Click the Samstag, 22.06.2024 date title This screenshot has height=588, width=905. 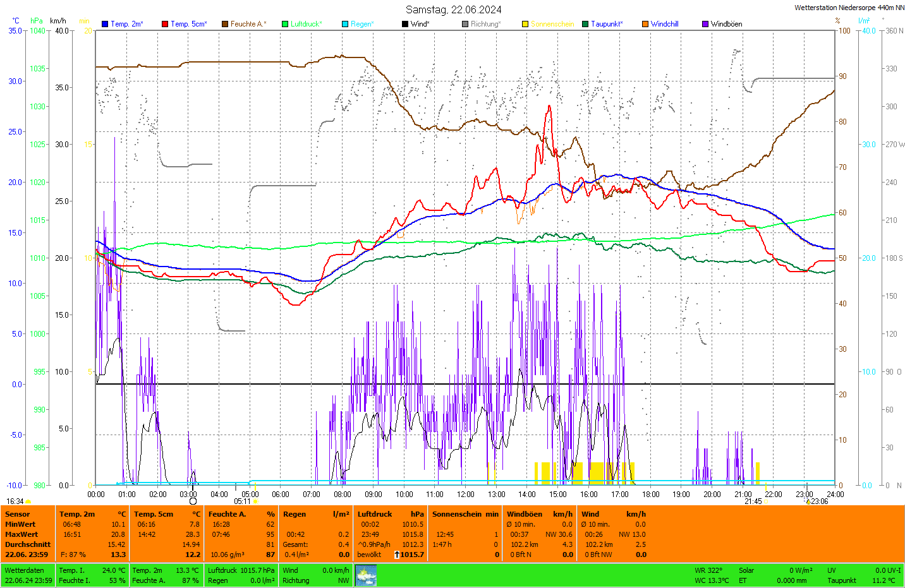pyautogui.click(x=454, y=9)
